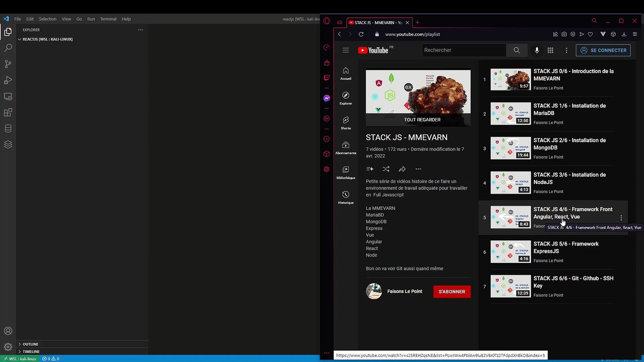Open the File menu in VS Code
The width and height of the screenshot is (644, 362).
(x=18, y=19)
